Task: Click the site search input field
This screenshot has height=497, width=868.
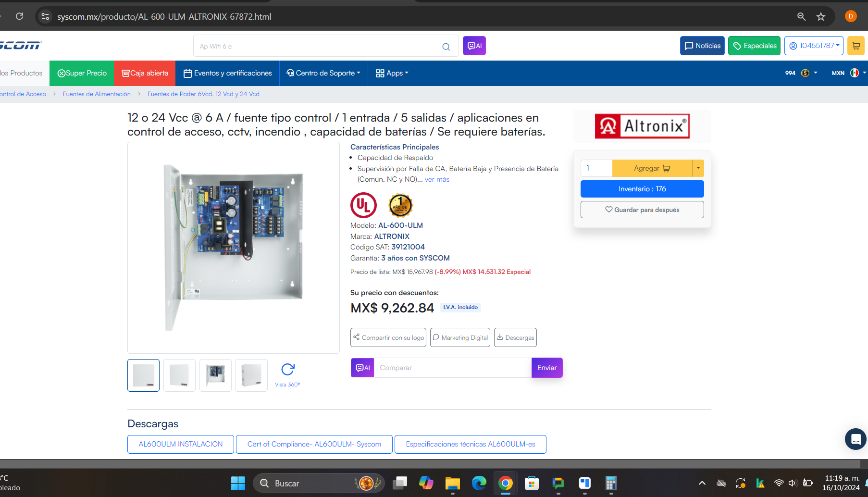Action: pos(317,46)
